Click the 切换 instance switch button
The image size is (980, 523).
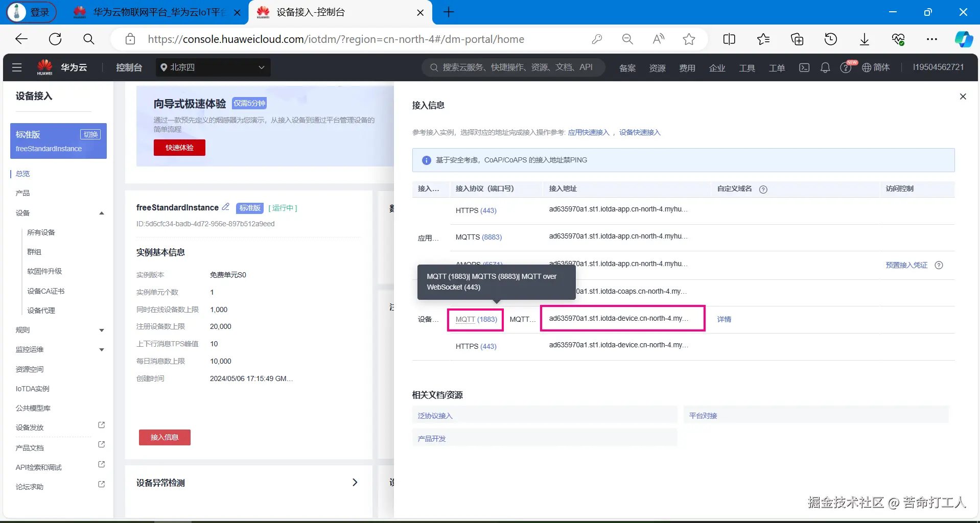click(90, 134)
